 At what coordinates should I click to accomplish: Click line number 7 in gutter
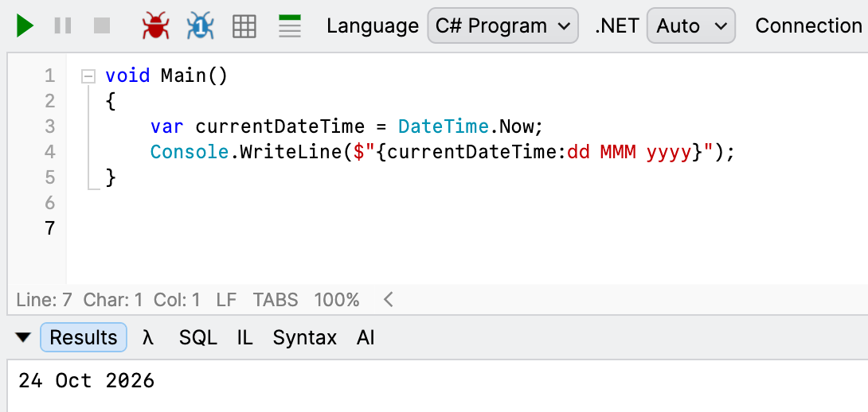[x=50, y=227]
